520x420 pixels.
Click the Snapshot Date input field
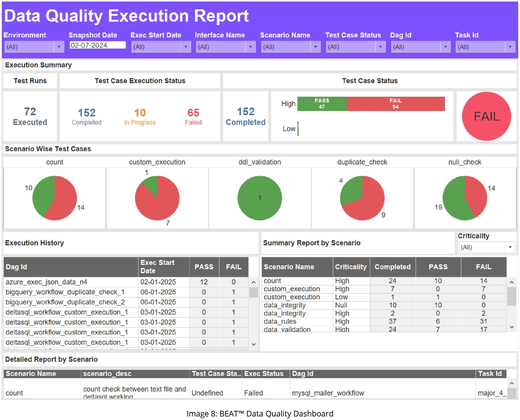[x=98, y=45]
